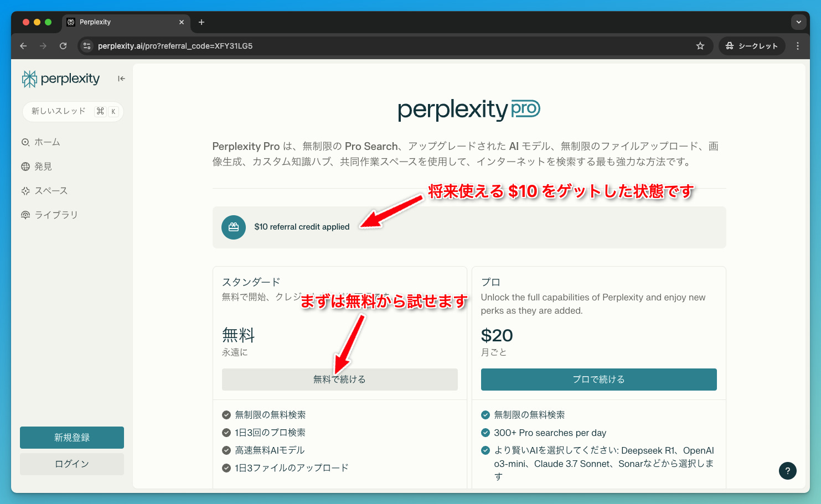Click 300+ Pro searches per day text
The image size is (821, 504).
pos(550,433)
